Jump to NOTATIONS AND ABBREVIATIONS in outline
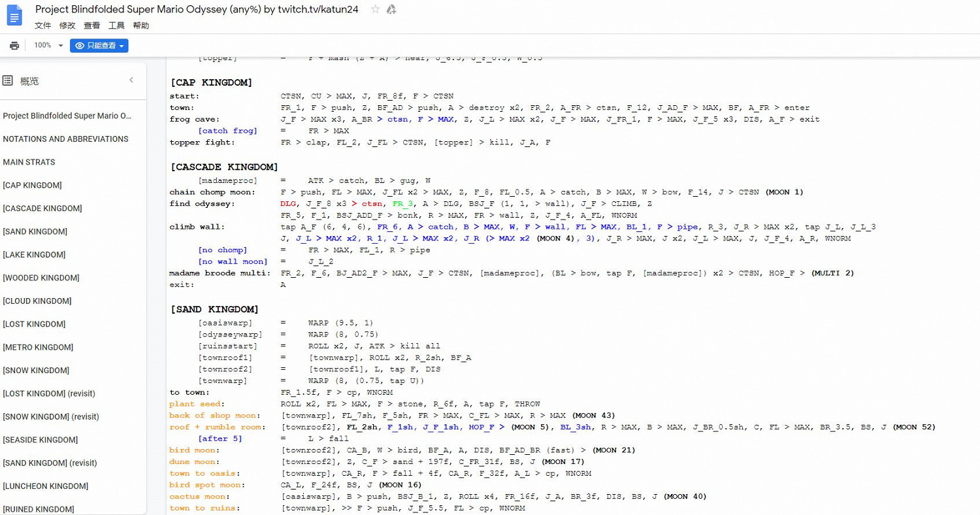Viewport: 980px width, 515px height. pos(65,139)
